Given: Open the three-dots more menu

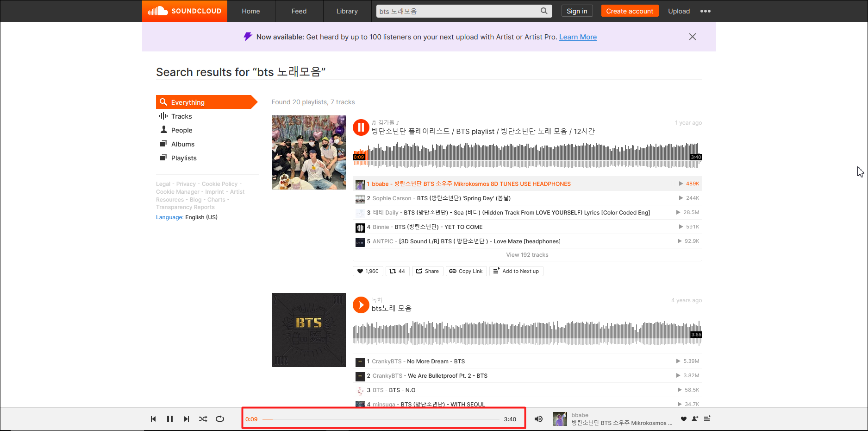Looking at the screenshot, I should tap(705, 11).
